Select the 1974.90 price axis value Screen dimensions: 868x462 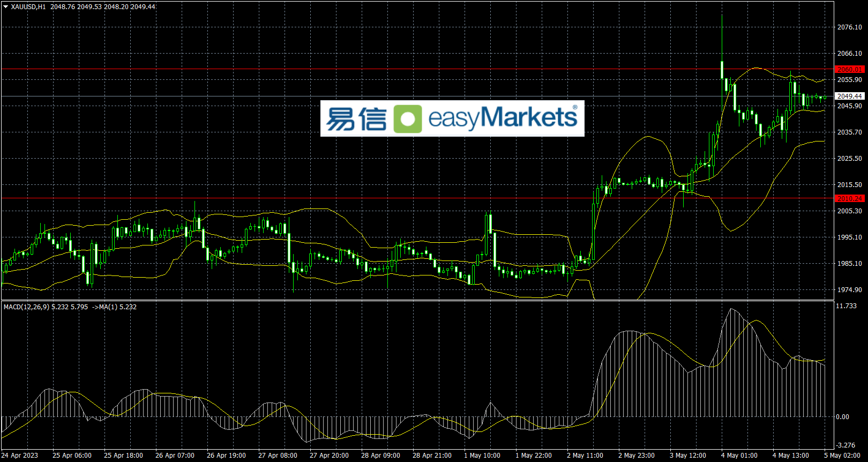(x=850, y=290)
